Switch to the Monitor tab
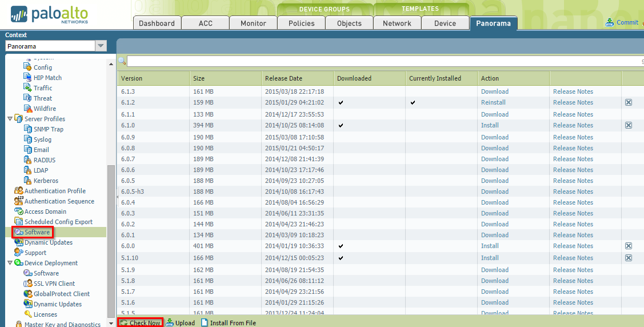Screen dimensions: 644x327 253,23
